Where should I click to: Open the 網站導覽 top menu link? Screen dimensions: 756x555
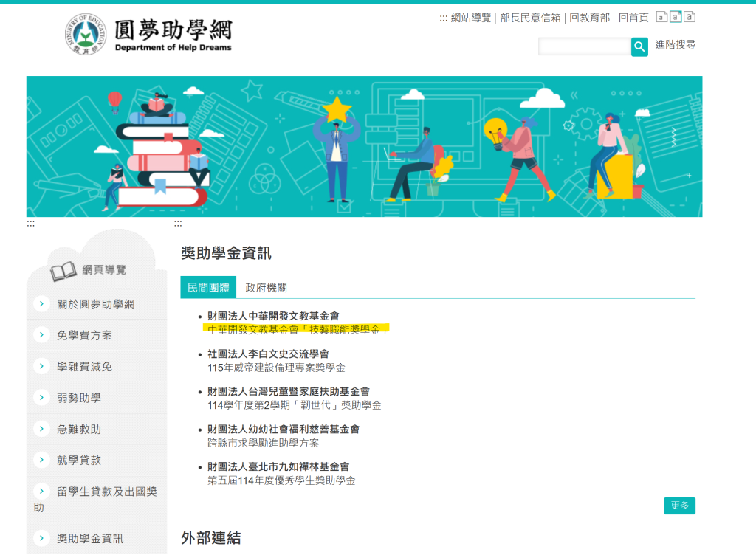(x=470, y=18)
